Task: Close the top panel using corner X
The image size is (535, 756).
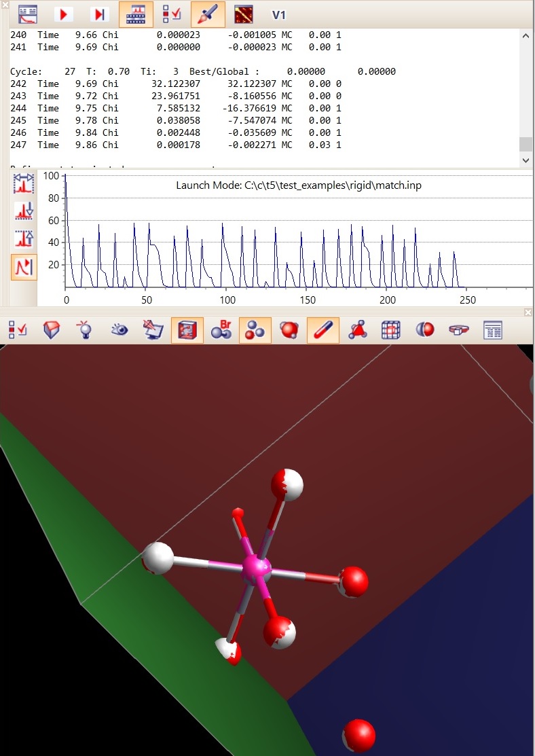Action: 4,4
